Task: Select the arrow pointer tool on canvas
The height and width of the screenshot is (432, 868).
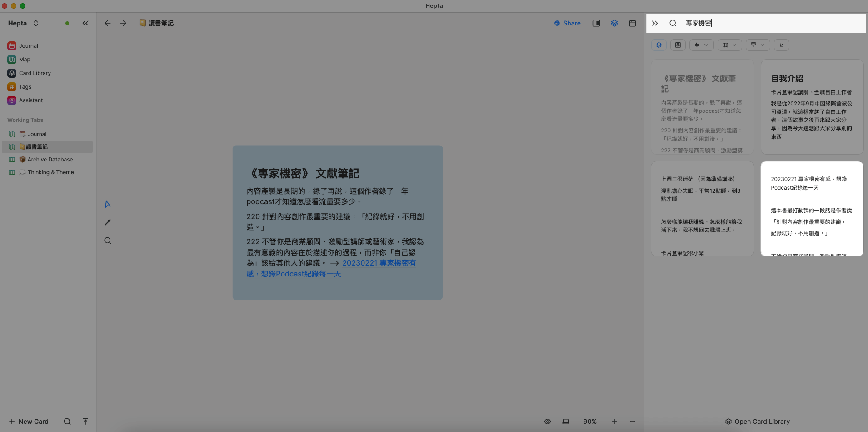Action: pyautogui.click(x=108, y=204)
